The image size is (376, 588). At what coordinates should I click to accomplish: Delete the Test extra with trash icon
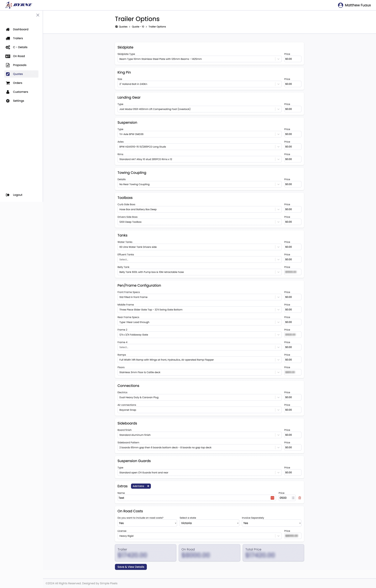point(300,498)
